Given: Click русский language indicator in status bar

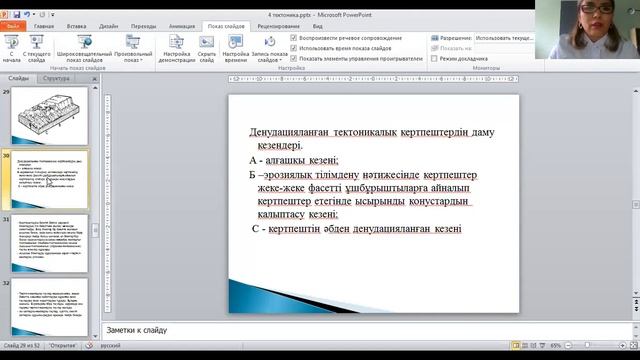Looking at the screenshot, I should click(x=110, y=345).
